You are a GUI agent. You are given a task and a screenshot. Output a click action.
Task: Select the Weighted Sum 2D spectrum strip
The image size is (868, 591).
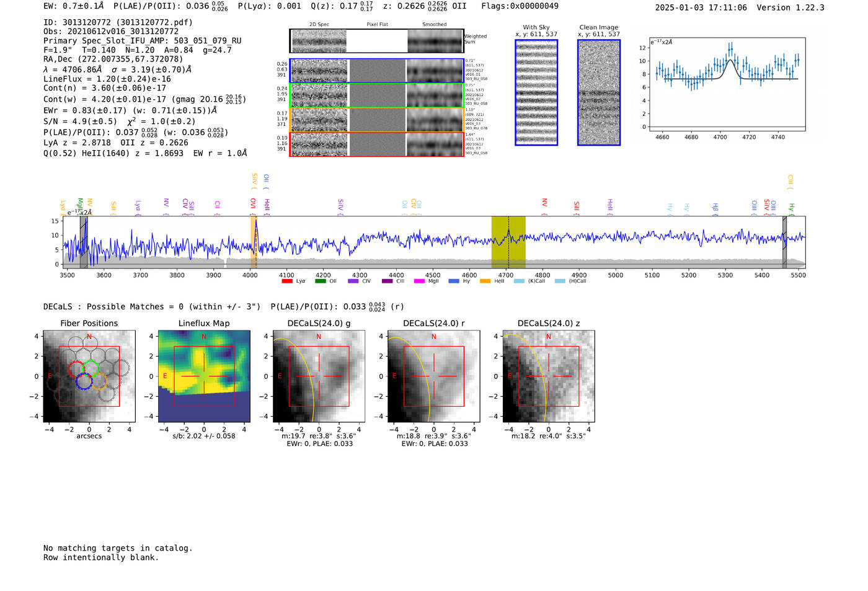point(377,41)
